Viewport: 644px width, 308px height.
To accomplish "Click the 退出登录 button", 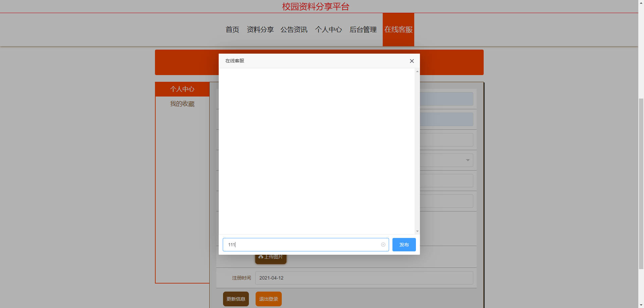I will pyautogui.click(x=269, y=299).
